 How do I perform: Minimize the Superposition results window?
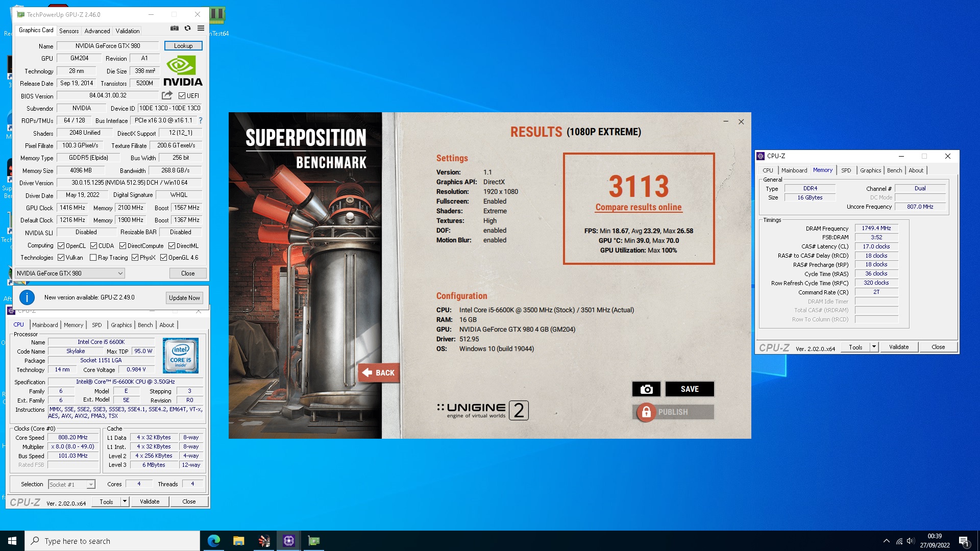726,122
